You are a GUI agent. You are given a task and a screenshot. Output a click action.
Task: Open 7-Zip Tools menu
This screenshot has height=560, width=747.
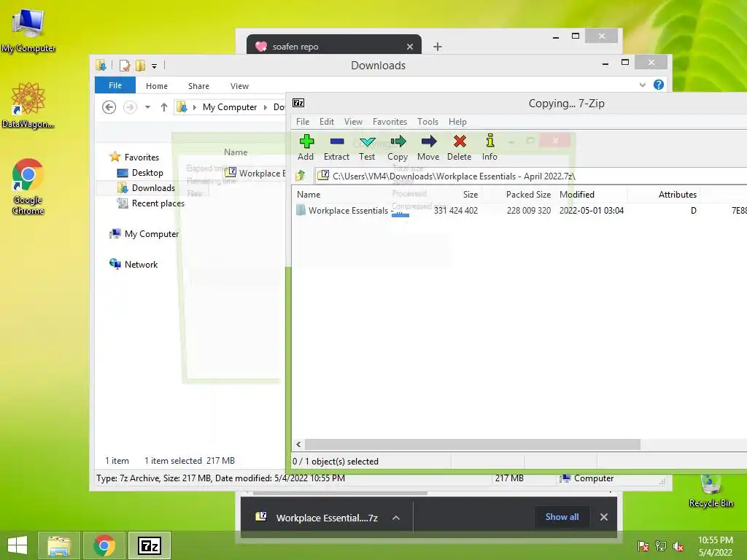coord(427,122)
